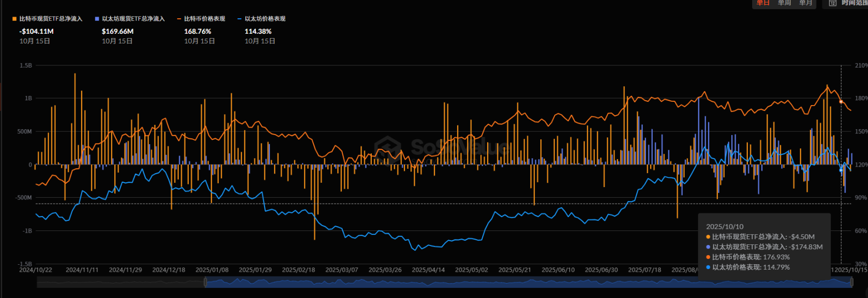Switch to the 单月 monthly view

coord(805,3)
